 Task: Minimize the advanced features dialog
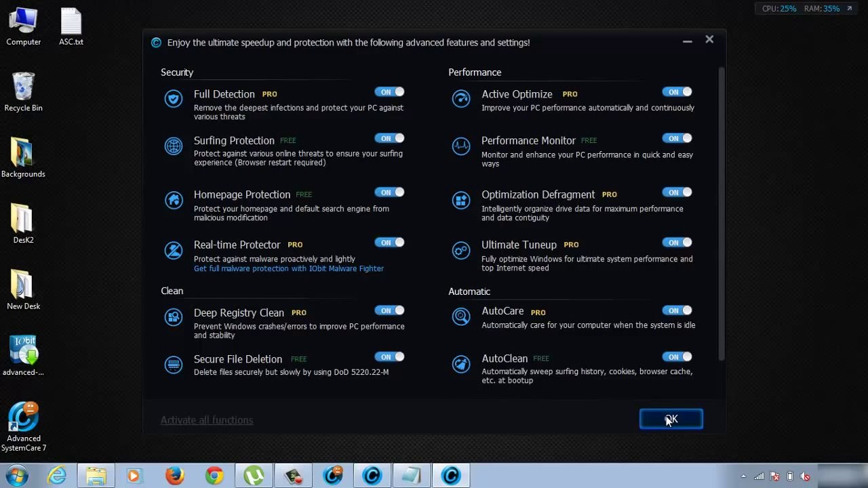coord(688,41)
